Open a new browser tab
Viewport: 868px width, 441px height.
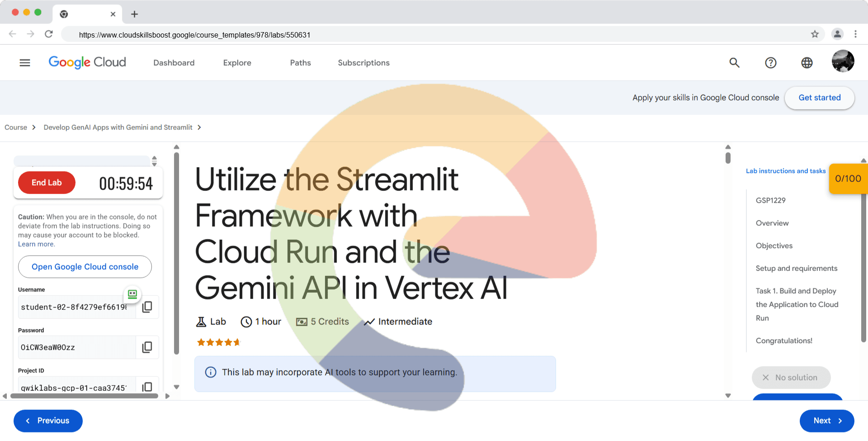click(x=134, y=14)
